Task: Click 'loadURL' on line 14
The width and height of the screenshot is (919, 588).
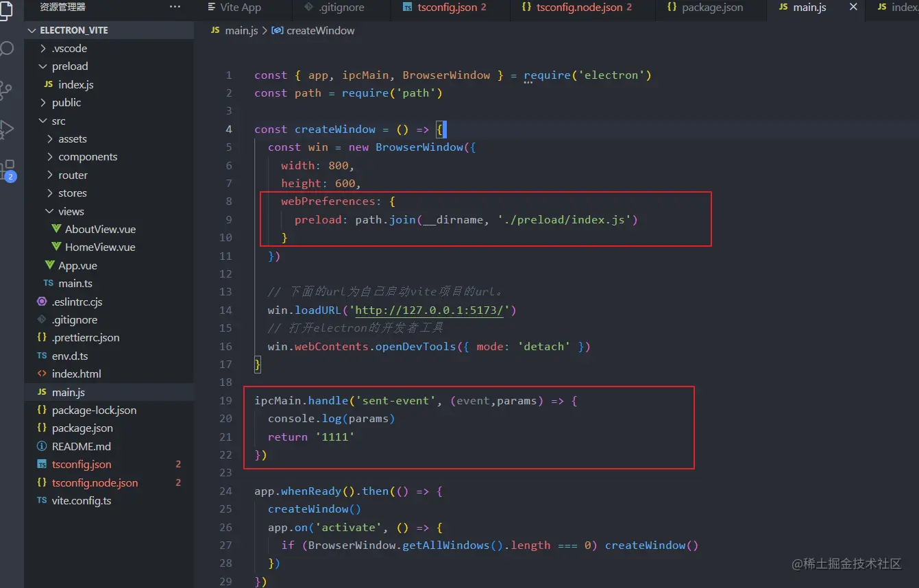Action: 318,310
